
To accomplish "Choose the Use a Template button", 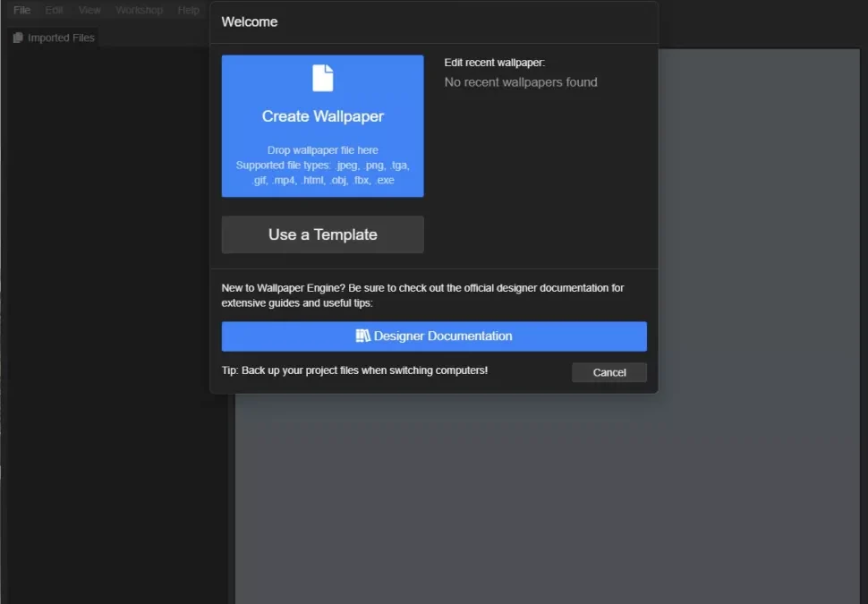I will (322, 234).
